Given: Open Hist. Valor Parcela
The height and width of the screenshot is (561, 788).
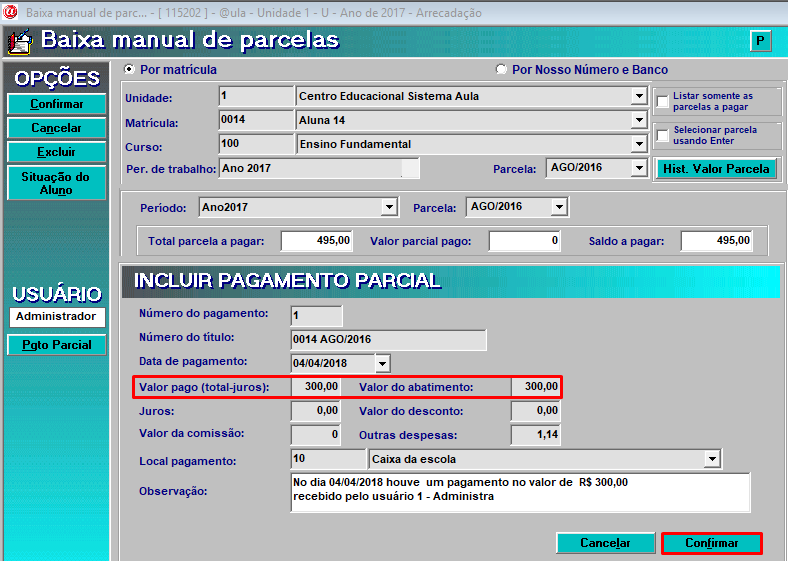Looking at the screenshot, I should 716,169.
